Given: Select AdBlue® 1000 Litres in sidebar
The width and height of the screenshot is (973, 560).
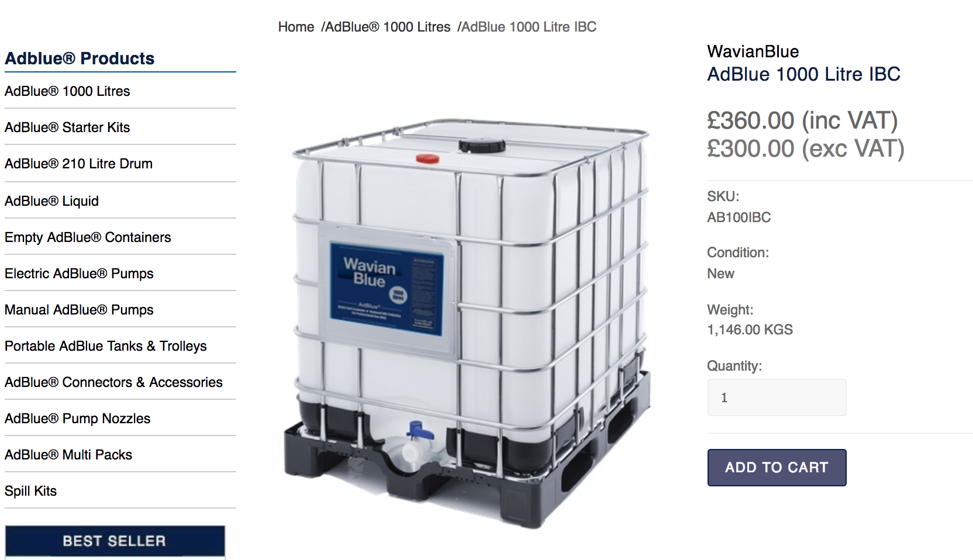Looking at the screenshot, I should 67,91.
